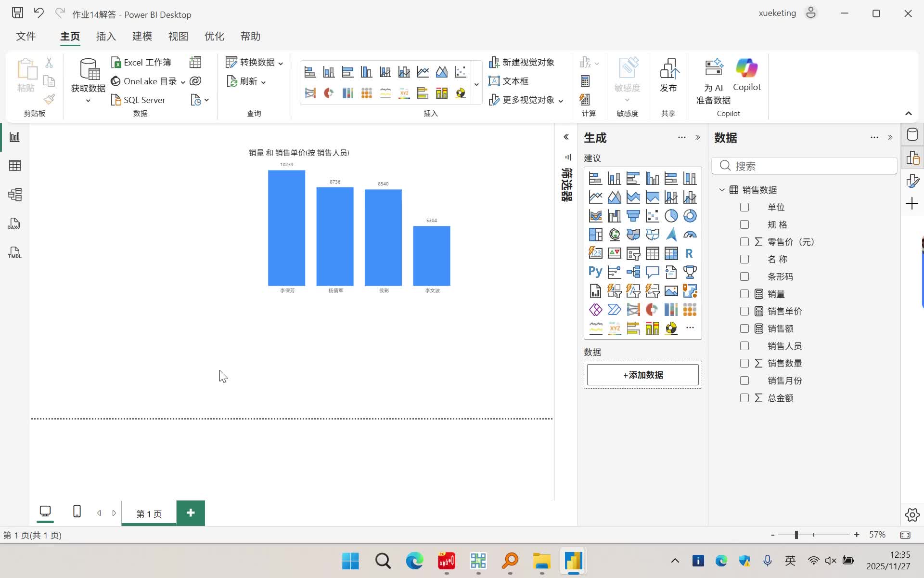
Task: Open the model view in sidebar
Action: pyautogui.click(x=14, y=195)
